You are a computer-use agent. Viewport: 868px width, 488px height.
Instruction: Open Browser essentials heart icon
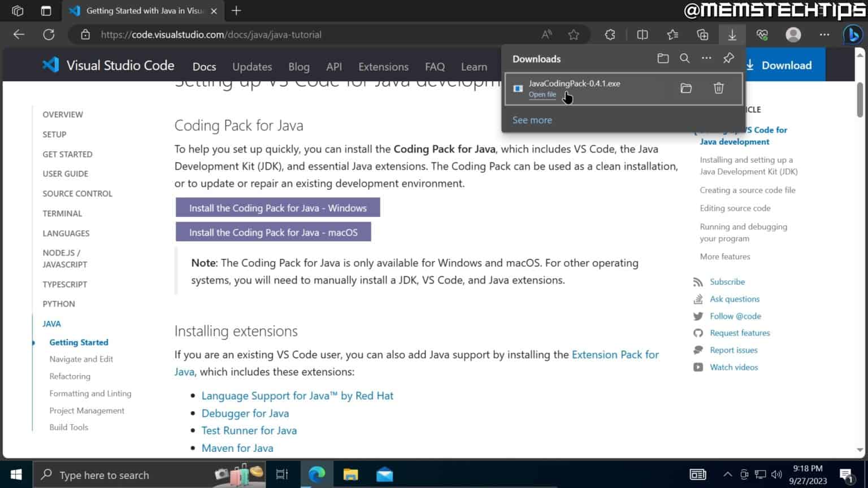coord(762,34)
